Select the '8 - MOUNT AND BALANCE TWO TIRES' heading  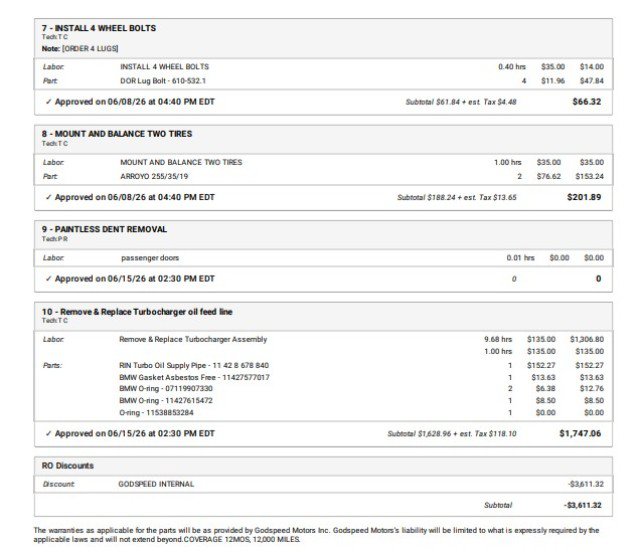click(117, 134)
